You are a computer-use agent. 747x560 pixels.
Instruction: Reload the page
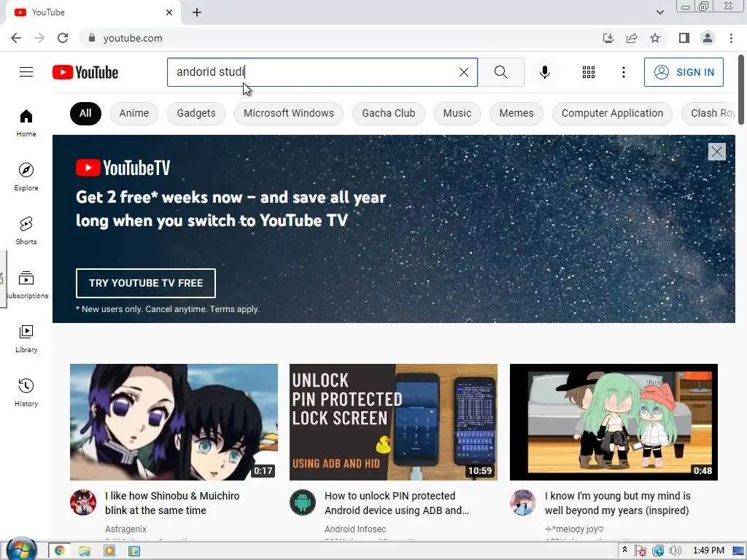click(63, 38)
